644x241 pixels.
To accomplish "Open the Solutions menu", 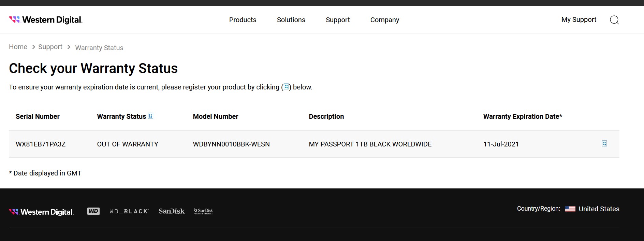I will (291, 20).
